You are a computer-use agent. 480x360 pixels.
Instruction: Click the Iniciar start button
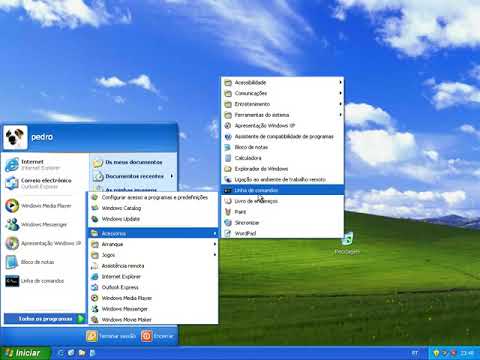(25, 353)
